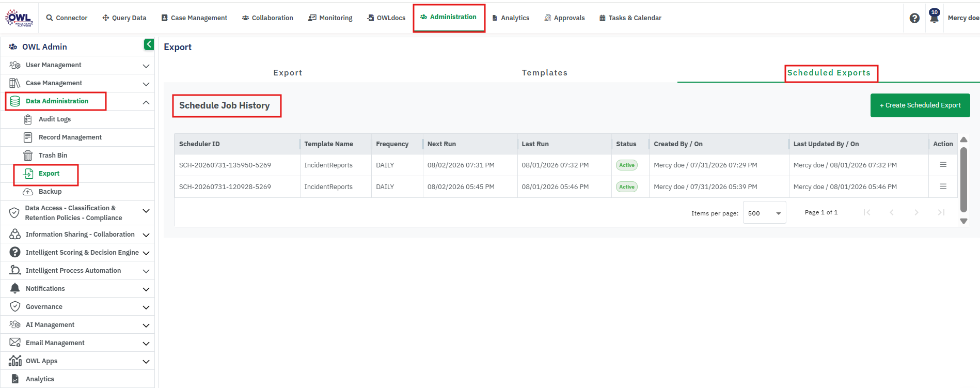Go to the previous page of results
Screen dimensions: 980x388
(x=891, y=212)
